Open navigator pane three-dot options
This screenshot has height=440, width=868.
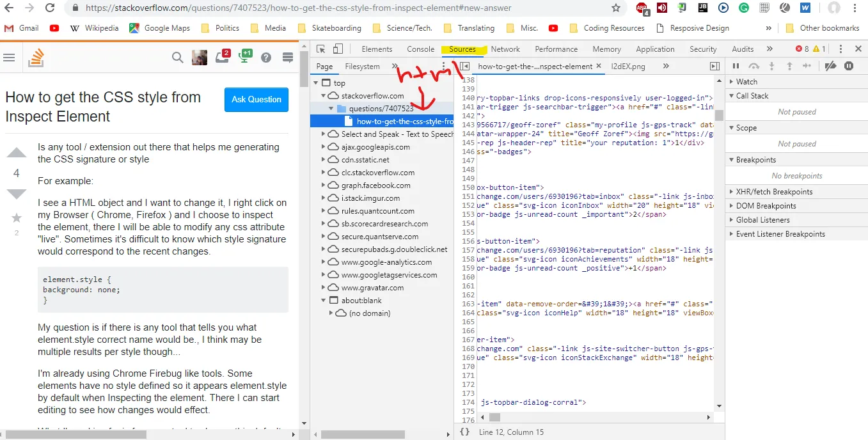(x=444, y=66)
